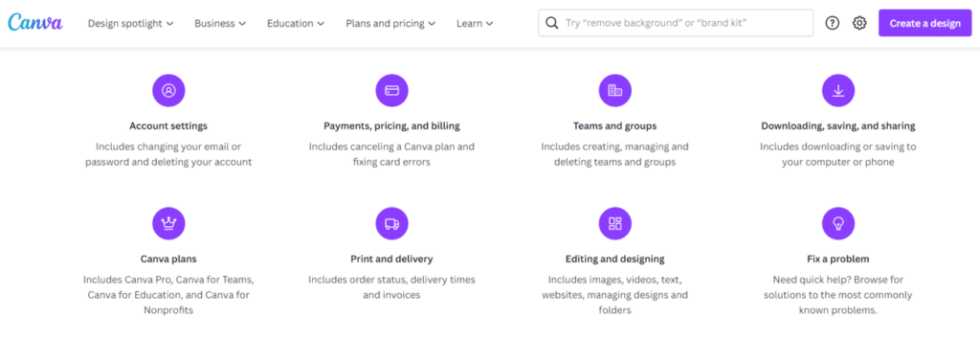Expand the Business menu
The height and width of the screenshot is (362, 980).
pyautogui.click(x=220, y=23)
